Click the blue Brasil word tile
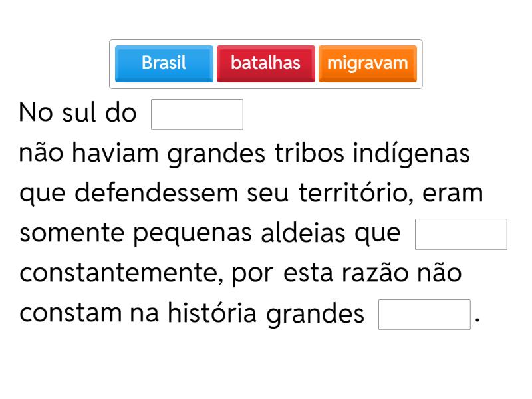The width and height of the screenshot is (532, 399). tap(164, 64)
